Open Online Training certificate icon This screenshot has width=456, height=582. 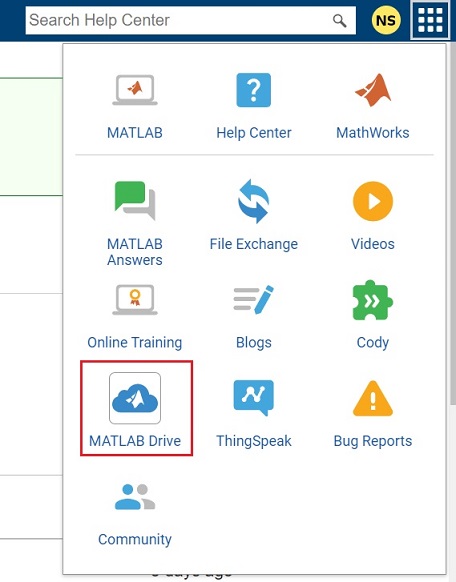tap(135, 300)
